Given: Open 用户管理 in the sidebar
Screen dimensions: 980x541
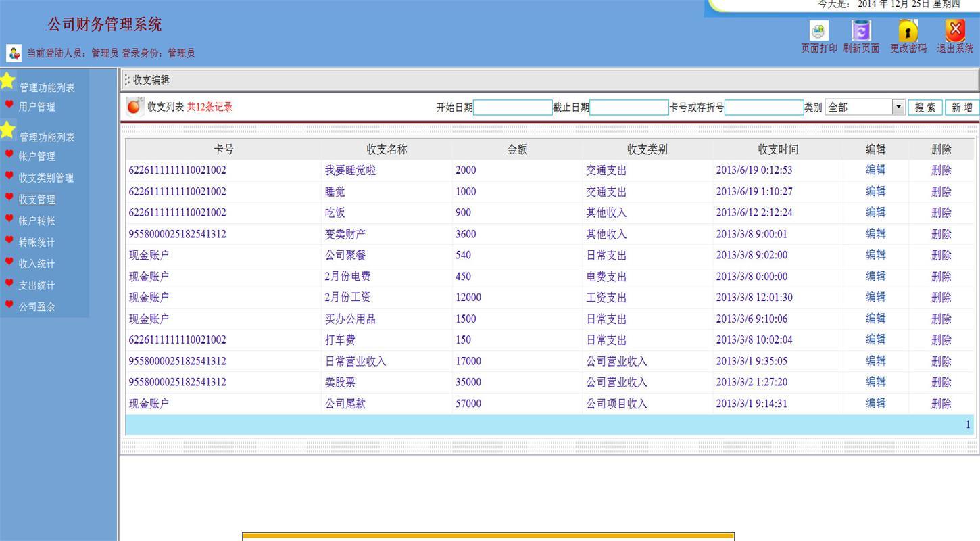Looking at the screenshot, I should pos(37,107).
